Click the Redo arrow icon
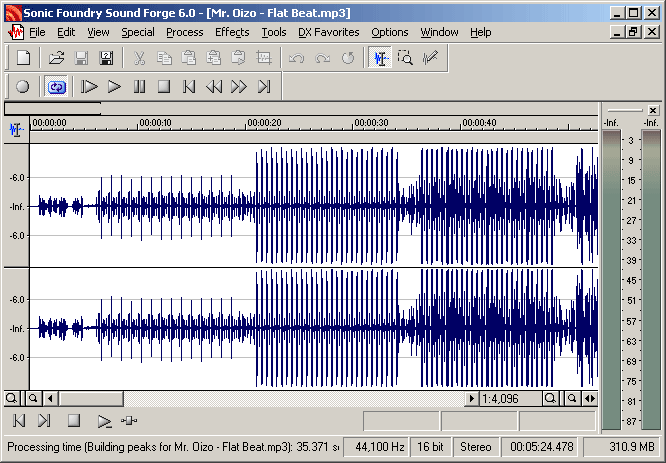 322,58
